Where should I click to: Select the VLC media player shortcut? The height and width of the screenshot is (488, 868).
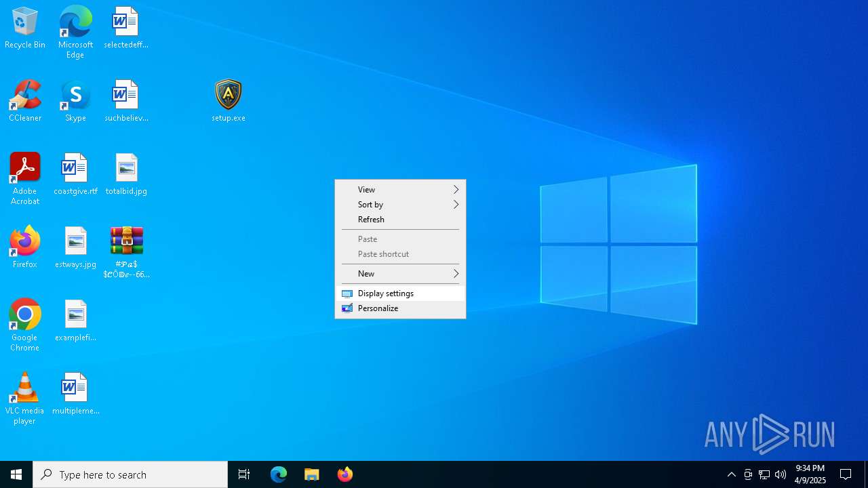pos(25,399)
